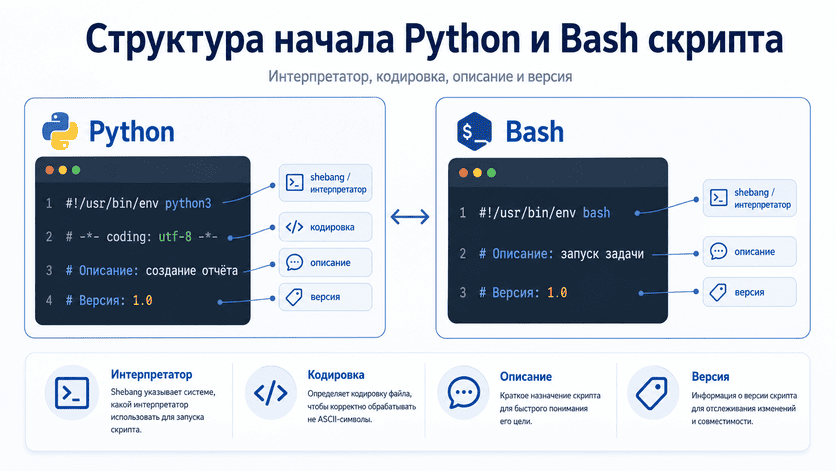
Task: Click red dot in Python code window
Action: click(50, 170)
